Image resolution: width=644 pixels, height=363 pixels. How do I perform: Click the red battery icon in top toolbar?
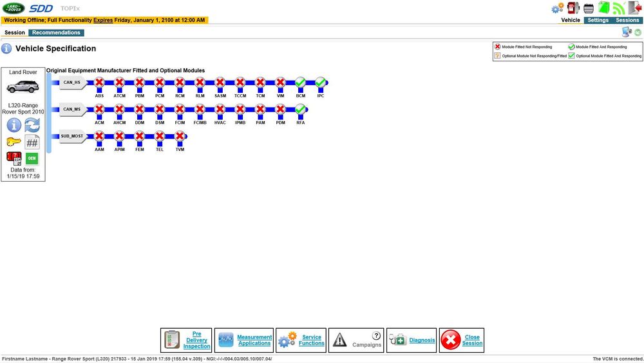click(573, 8)
